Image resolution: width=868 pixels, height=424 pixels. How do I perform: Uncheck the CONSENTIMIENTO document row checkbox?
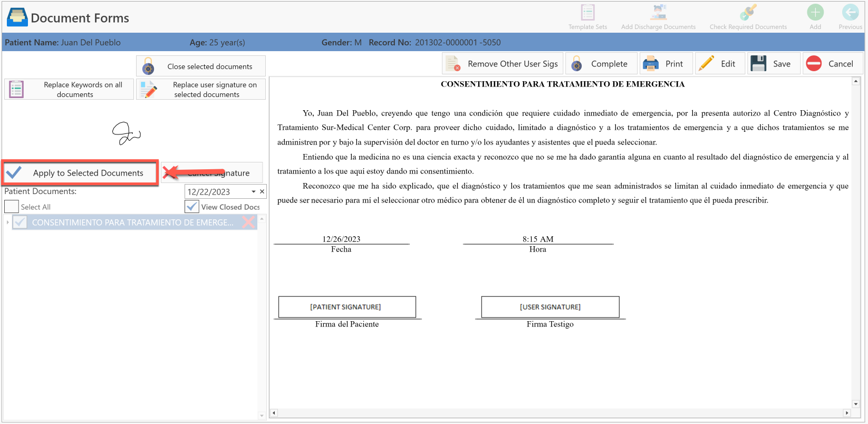(x=20, y=223)
